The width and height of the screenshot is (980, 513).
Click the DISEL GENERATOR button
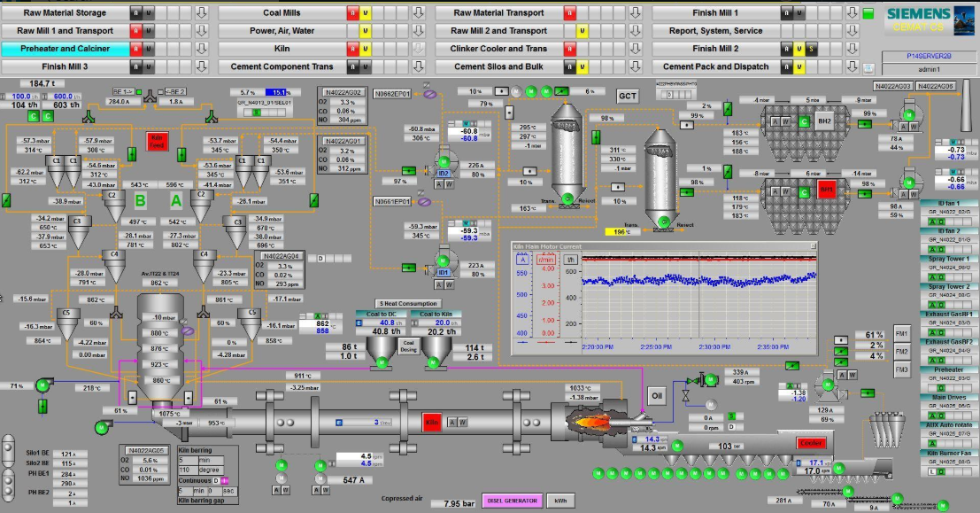tap(512, 501)
